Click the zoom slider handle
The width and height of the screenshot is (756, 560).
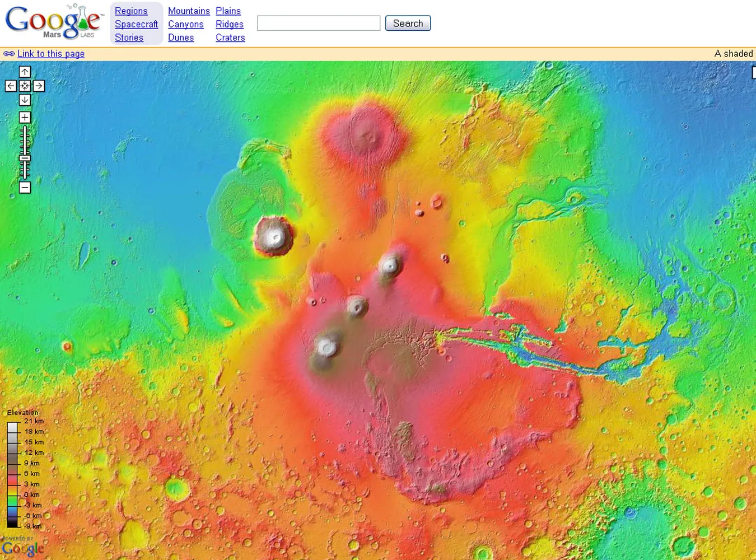click(x=25, y=158)
